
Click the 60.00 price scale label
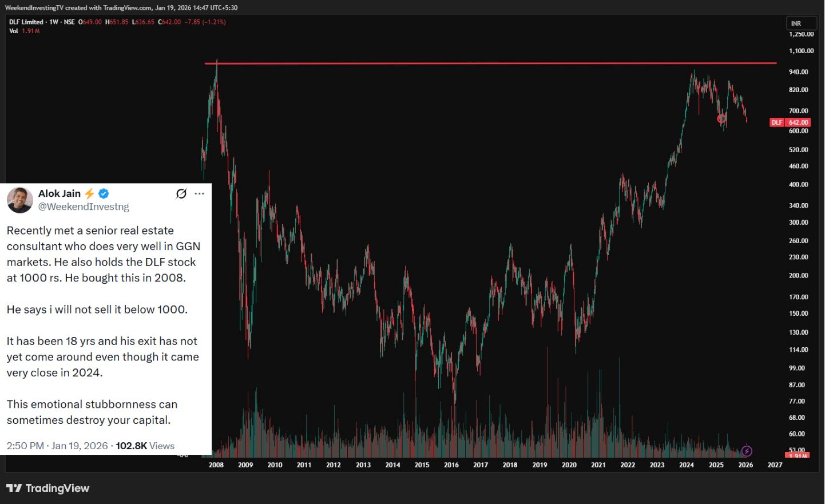pos(797,434)
